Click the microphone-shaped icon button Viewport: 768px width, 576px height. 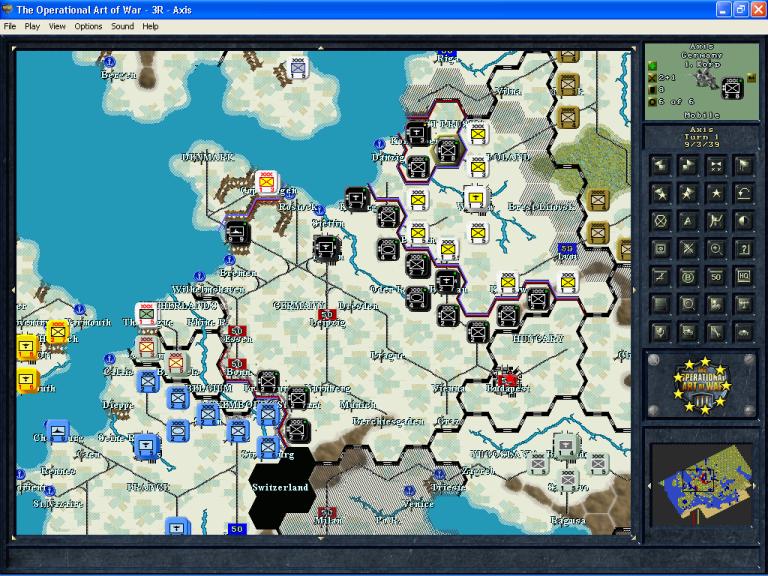coord(660,333)
